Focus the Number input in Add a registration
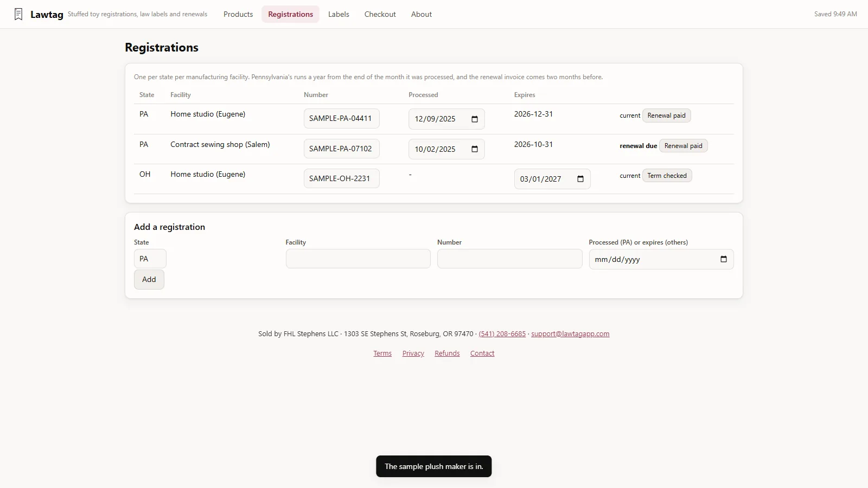 click(x=509, y=259)
